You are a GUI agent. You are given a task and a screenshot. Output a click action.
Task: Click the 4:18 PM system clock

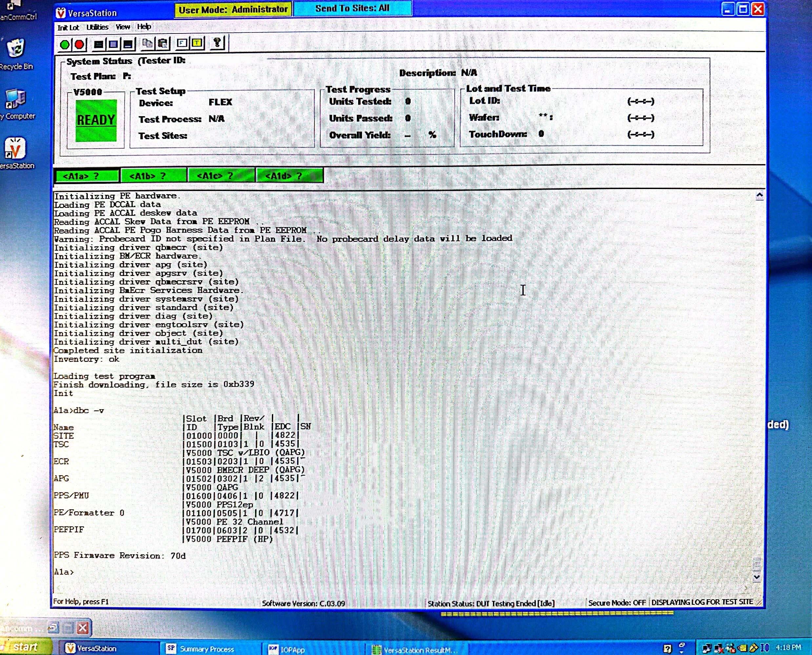[x=788, y=647]
